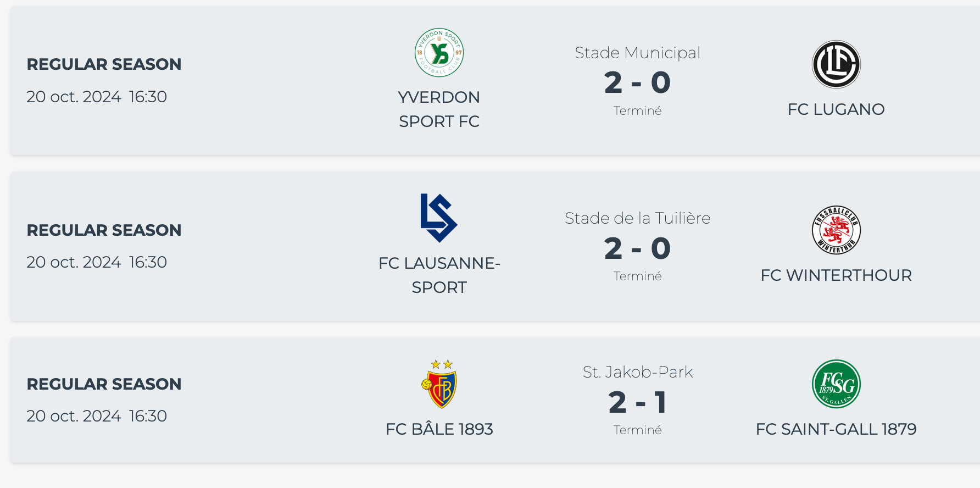Click the 2 - 0 score at Stade de la Tuilière
Screen dimensions: 980x488
(x=637, y=249)
